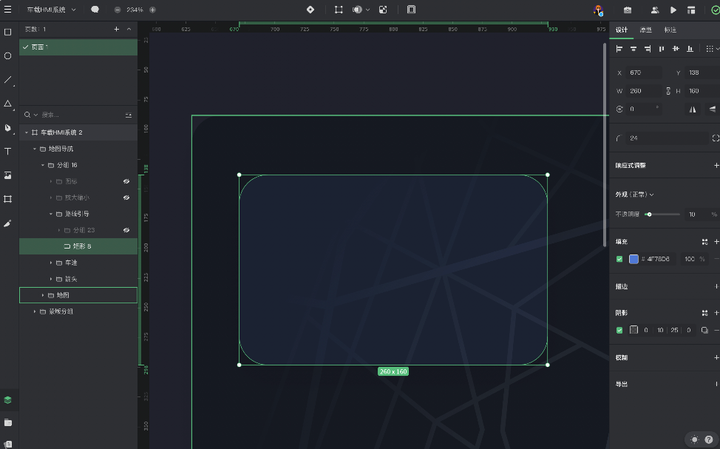Select the Rectangle tool in left toolbar
The width and height of the screenshot is (720, 449).
click(x=7, y=32)
